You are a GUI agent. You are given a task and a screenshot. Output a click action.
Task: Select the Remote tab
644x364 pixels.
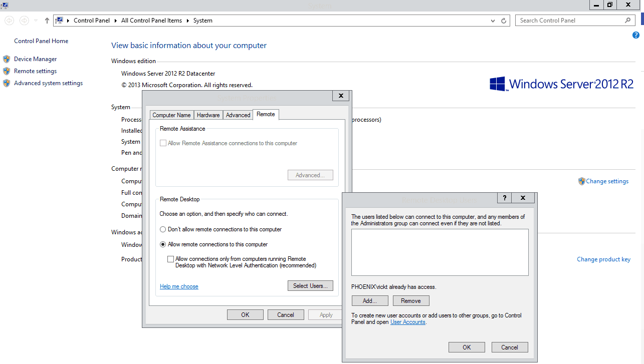point(266,114)
